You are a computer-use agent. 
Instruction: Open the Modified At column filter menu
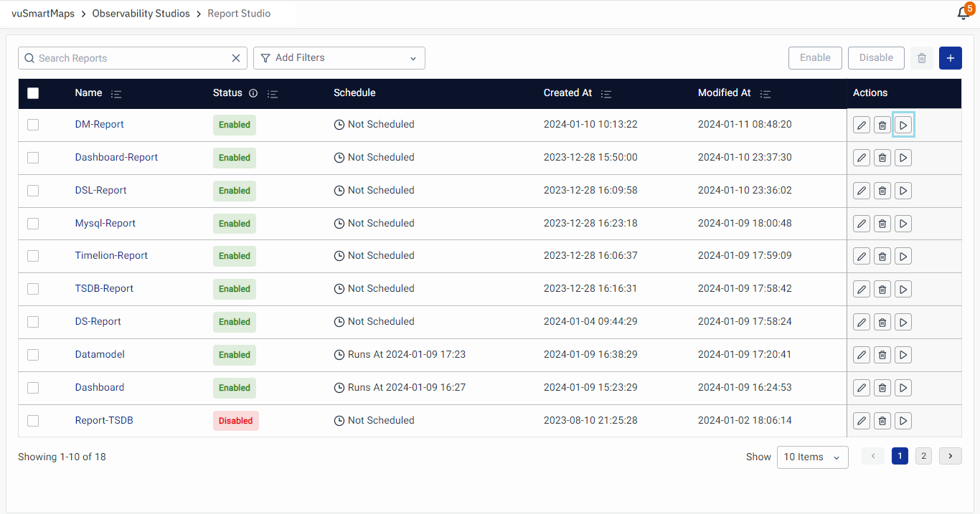tap(765, 94)
